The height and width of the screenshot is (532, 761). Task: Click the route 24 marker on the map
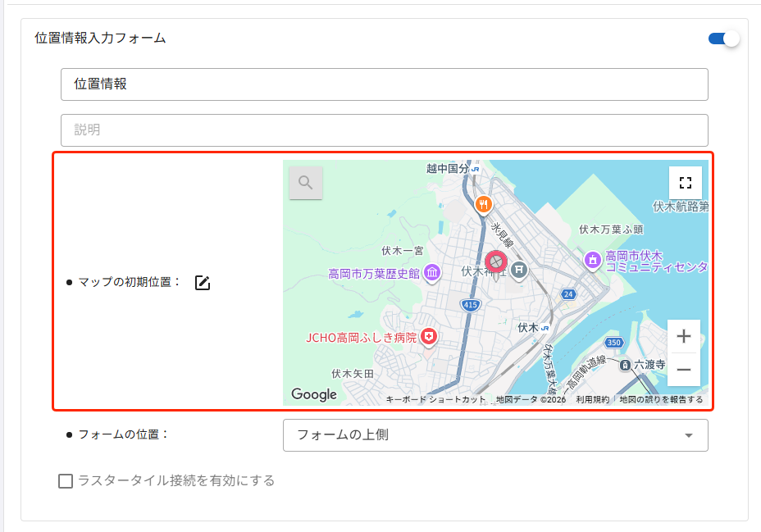[x=568, y=294]
